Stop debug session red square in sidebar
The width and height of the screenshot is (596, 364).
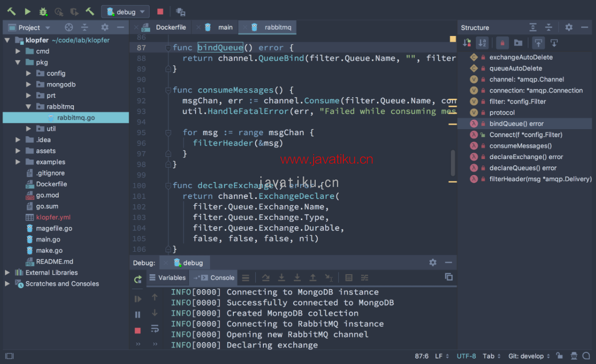tap(138, 331)
